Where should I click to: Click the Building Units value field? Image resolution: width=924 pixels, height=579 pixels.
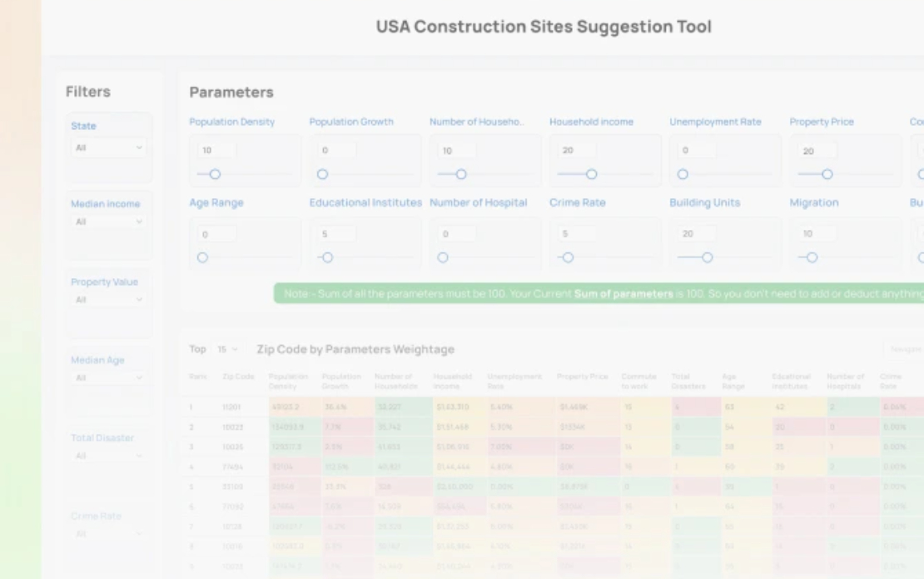[697, 234]
